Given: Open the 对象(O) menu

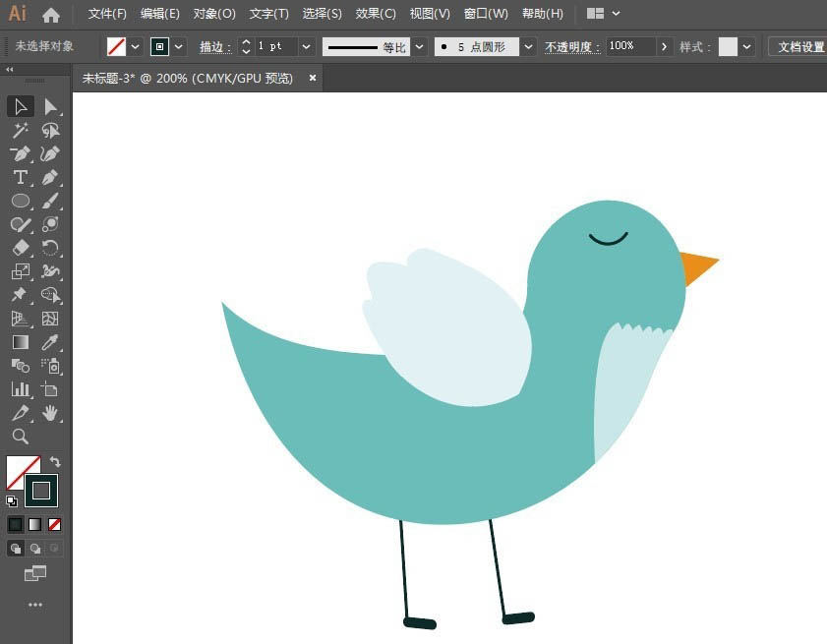Looking at the screenshot, I should pos(214,14).
